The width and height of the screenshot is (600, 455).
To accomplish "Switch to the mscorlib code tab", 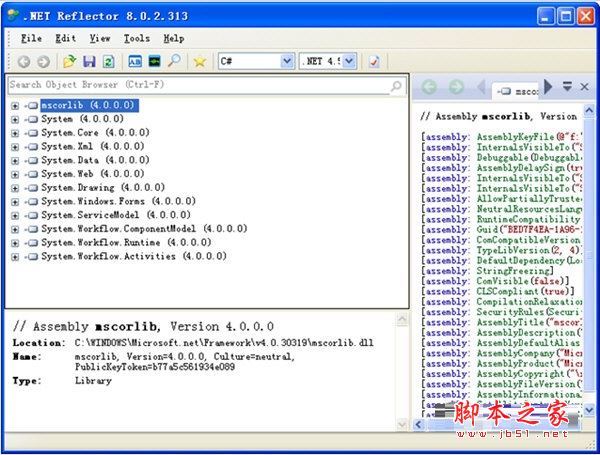I will [x=517, y=91].
